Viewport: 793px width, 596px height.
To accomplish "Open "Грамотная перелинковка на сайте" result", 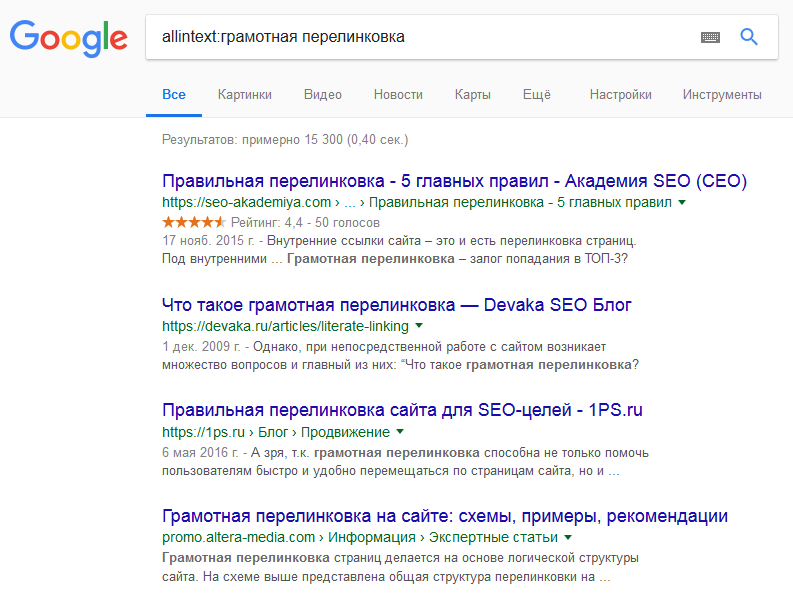I will [444, 516].
